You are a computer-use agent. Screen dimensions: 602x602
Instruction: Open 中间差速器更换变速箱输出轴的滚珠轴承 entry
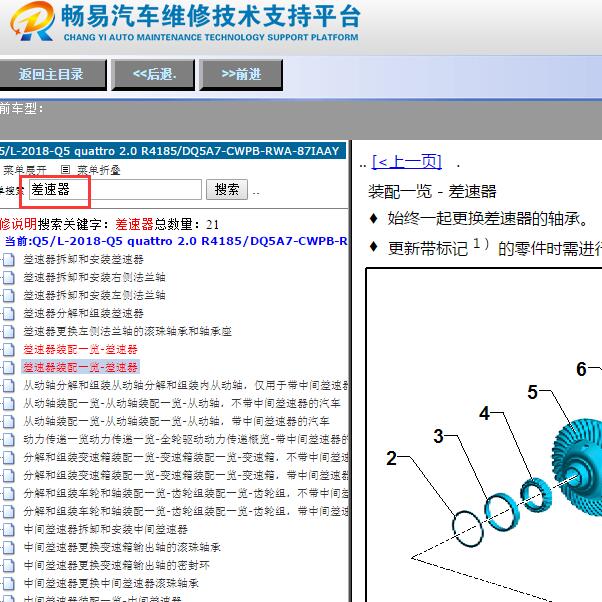pyautogui.click(x=122, y=547)
